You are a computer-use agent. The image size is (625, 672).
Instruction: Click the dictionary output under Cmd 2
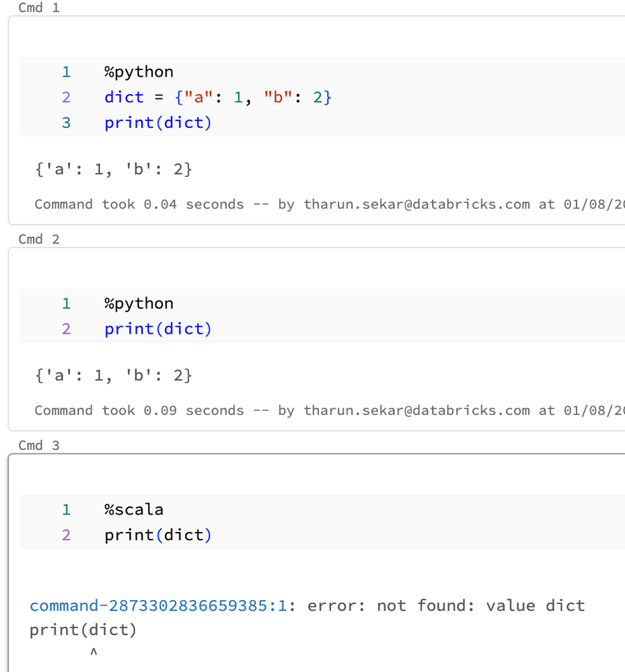click(x=113, y=375)
